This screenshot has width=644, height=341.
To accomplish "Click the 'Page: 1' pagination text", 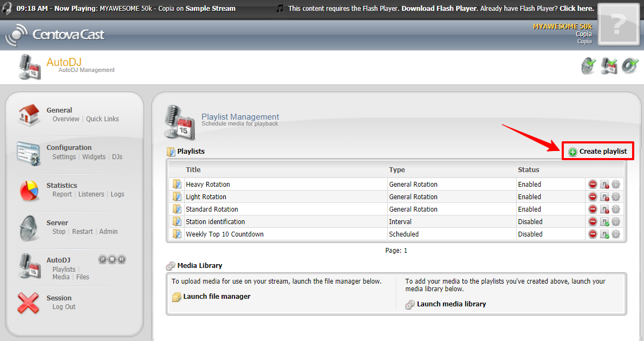I will click(x=396, y=250).
